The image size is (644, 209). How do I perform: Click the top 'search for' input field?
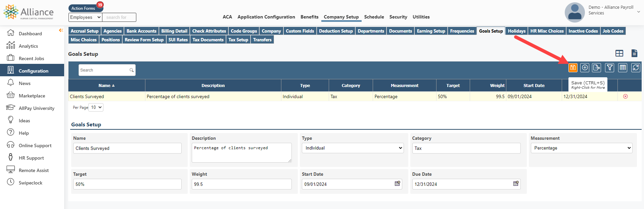(120, 17)
